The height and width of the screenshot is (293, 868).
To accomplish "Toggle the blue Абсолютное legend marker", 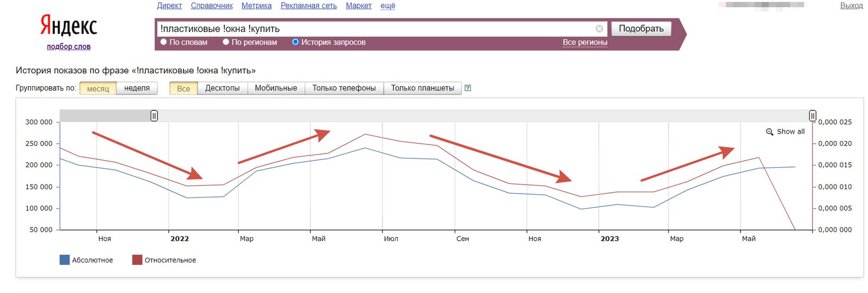I will pos(65,260).
